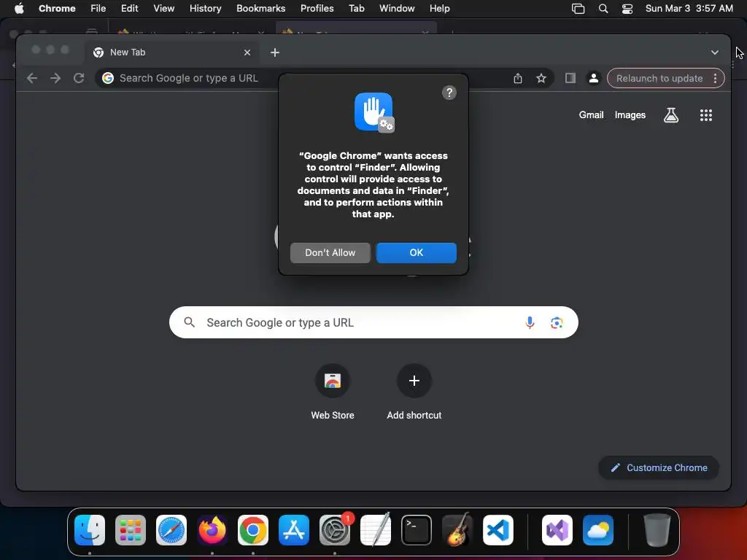The width and height of the screenshot is (747, 560).
Task: Launch Safari from the Dock
Action: click(x=171, y=530)
